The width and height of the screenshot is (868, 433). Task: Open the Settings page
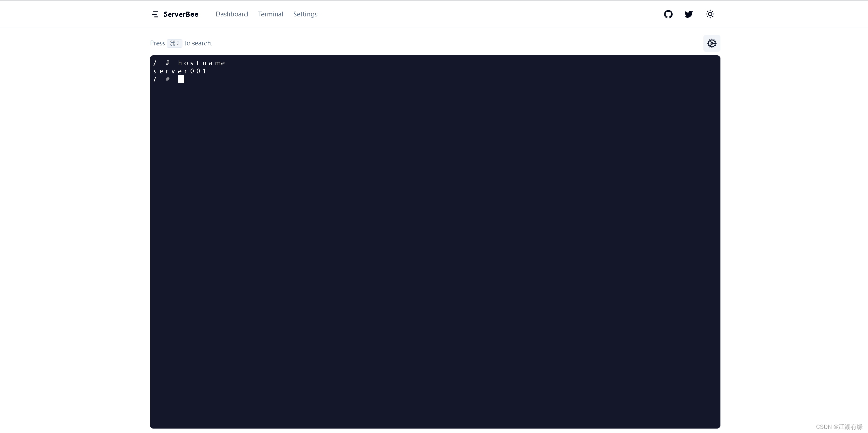[x=305, y=14]
